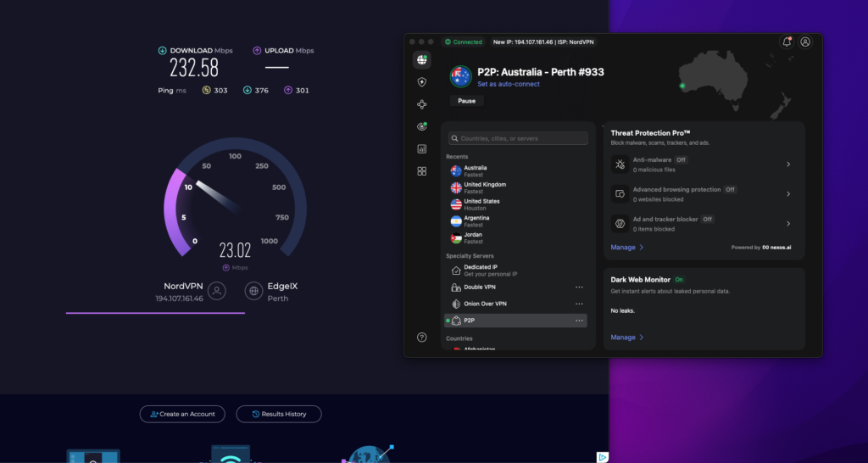Screen dimensions: 868x463
Task: Click the AdChoices icon at page bottom
Action: 603,457
